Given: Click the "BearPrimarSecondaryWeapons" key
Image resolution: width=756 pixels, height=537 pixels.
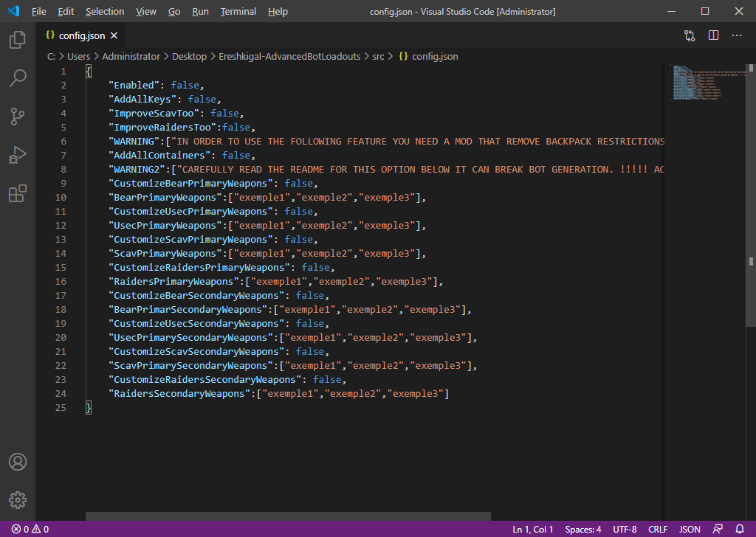Looking at the screenshot, I should 188,309.
